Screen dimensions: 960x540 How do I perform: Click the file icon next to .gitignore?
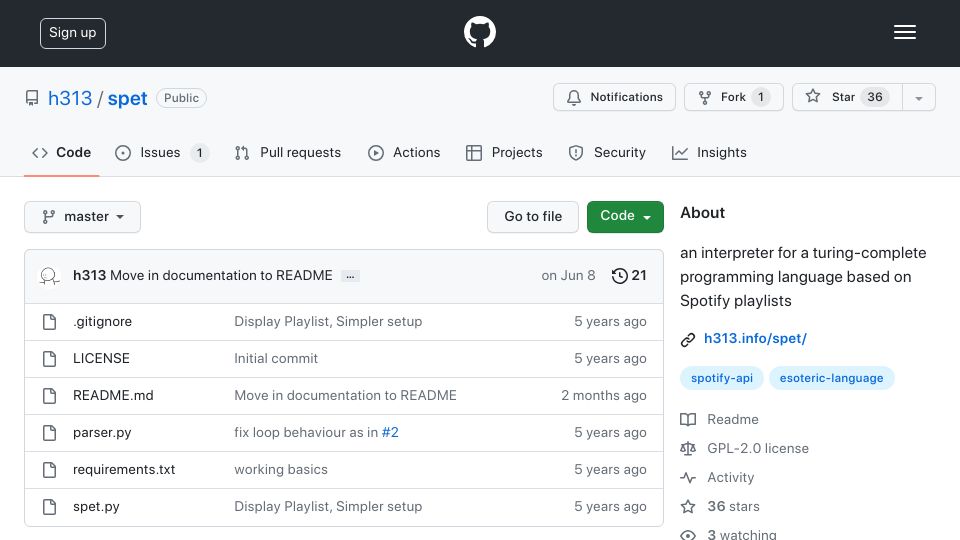50,321
